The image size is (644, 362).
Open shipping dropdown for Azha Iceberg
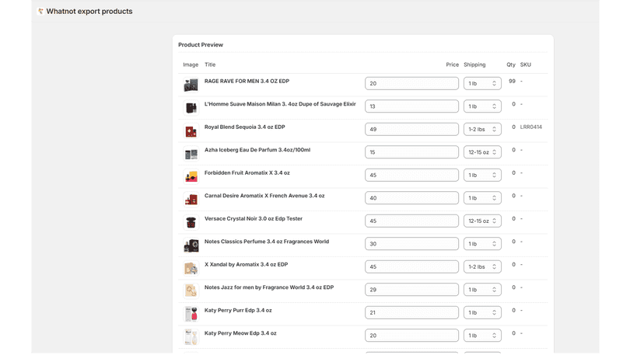click(x=482, y=152)
